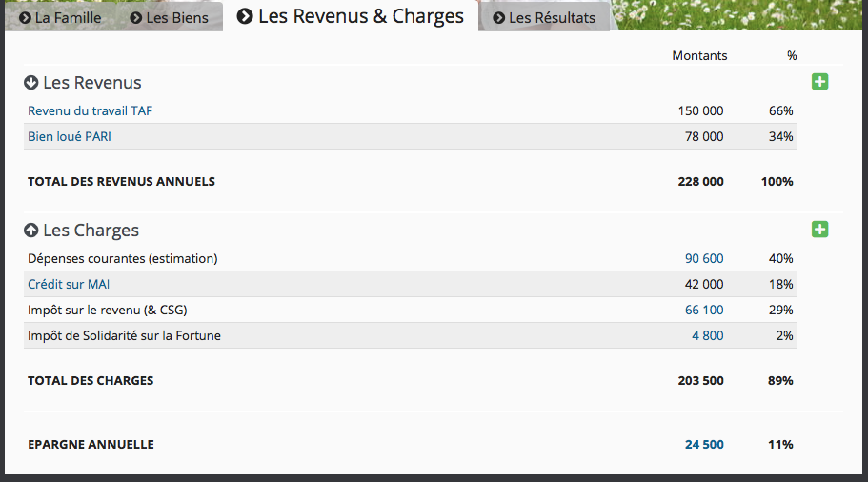This screenshot has height=482, width=868.
Task: Click the Montants column header
Action: coord(699,56)
